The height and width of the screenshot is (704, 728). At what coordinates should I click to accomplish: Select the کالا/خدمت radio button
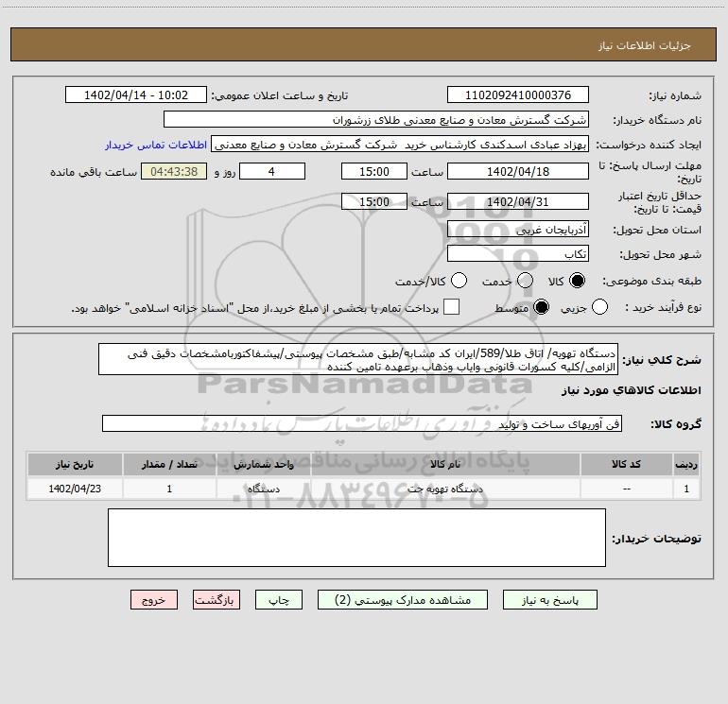[x=459, y=281]
